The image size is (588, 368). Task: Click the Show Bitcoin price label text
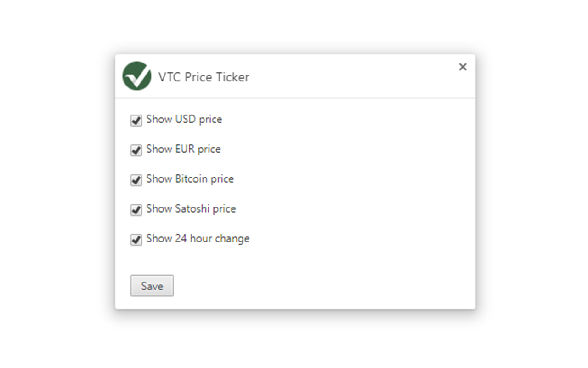(190, 179)
